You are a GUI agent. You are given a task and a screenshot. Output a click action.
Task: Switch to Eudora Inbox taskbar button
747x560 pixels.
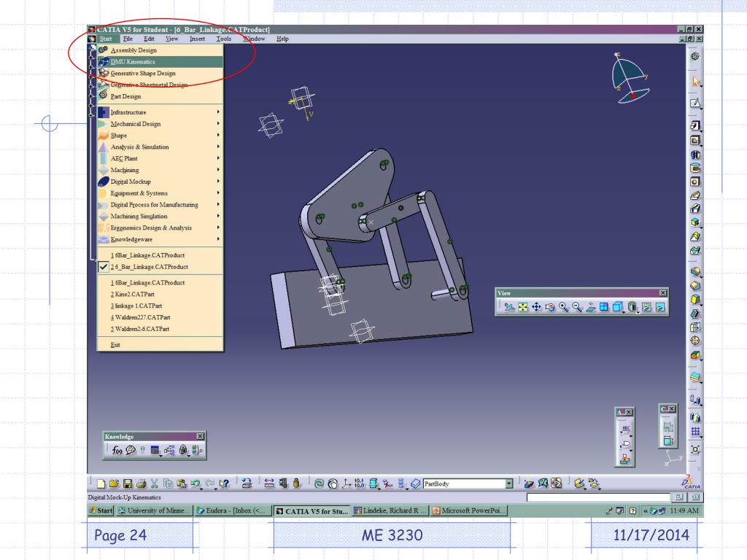point(233,510)
